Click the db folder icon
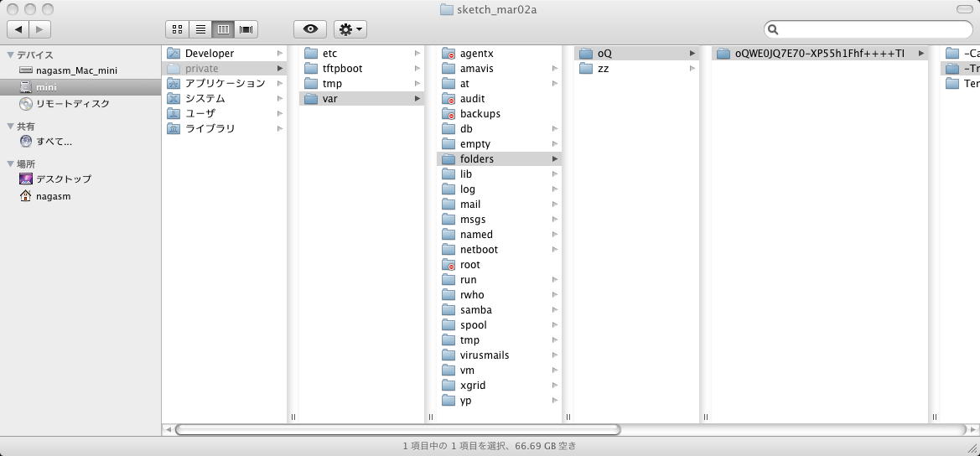The height and width of the screenshot is (456, 980). (449, 129)
